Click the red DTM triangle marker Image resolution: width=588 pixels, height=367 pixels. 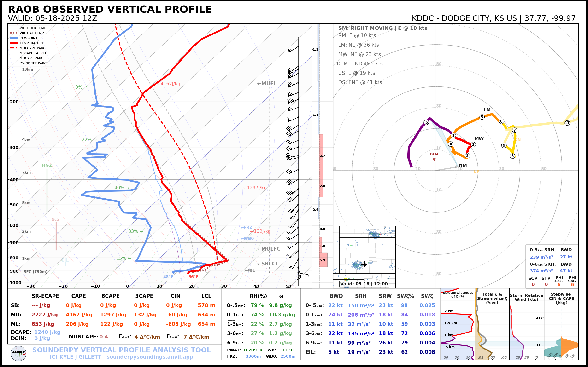tap(434, 159)
